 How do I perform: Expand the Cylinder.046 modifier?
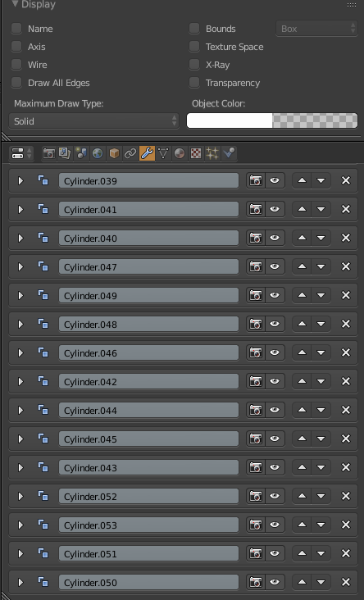coord(20,352)
